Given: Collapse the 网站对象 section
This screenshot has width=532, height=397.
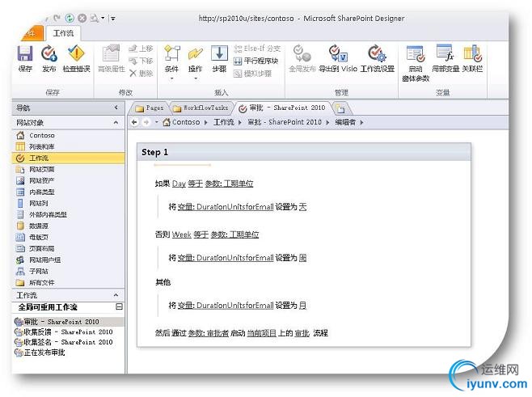Looking at the screenshot, I should click(116, 122).
